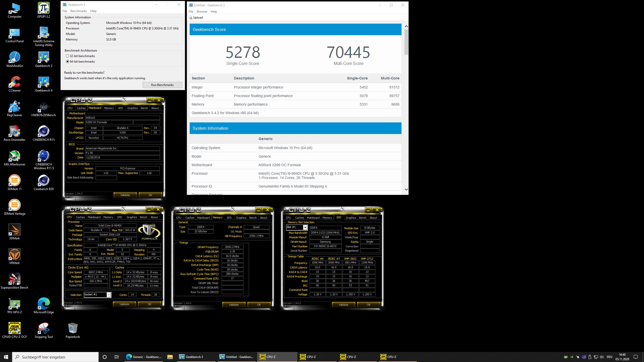This screenshot has height=362, width=644.
Task: Click Motherboard row ASRock X299 OC Formula
Action: (295, 165)
